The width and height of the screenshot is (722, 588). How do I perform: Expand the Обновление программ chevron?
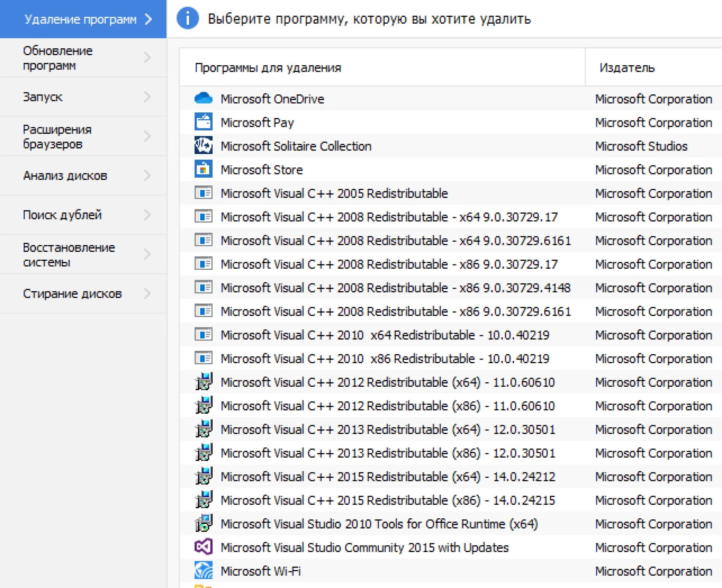[148, 57]
